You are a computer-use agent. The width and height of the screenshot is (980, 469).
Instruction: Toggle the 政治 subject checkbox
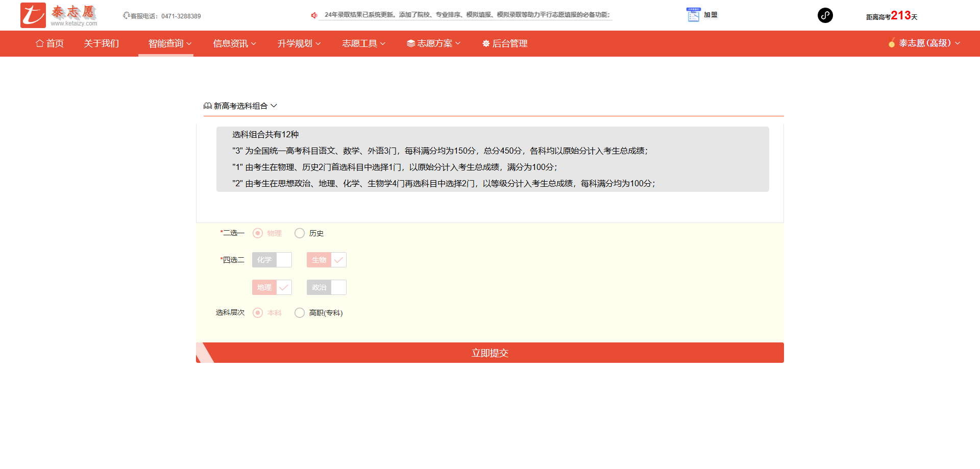pyautogui.click(x=338, y=287)
